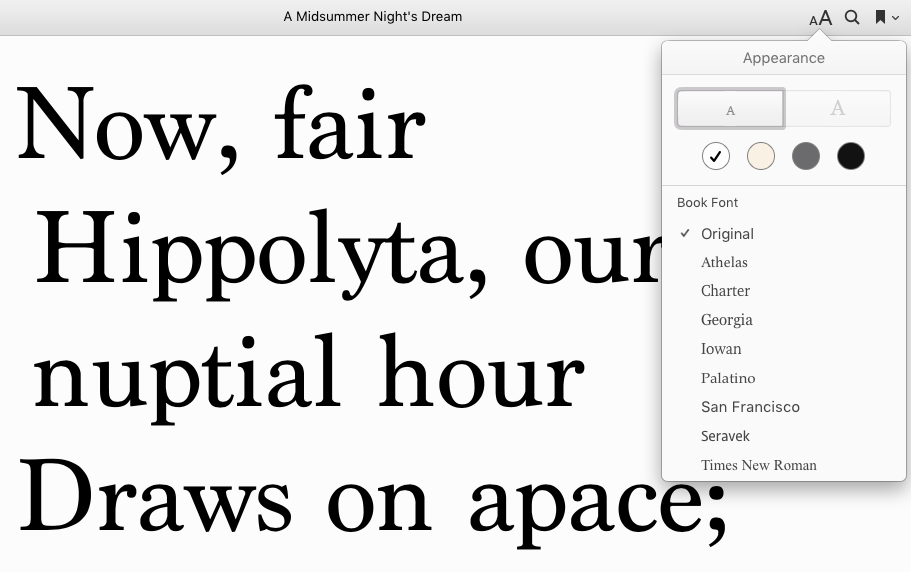
Task: Change font to Palatino
Action: coord(728,378)
